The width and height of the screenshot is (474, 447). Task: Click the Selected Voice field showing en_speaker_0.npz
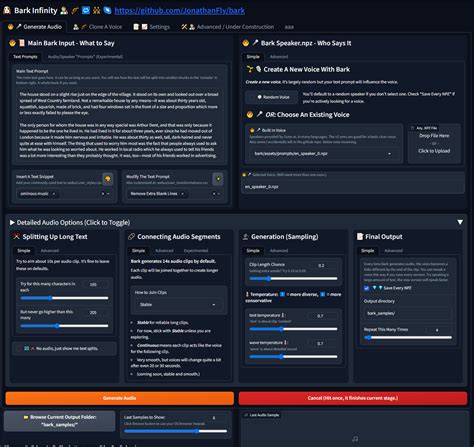pos(352,187)
